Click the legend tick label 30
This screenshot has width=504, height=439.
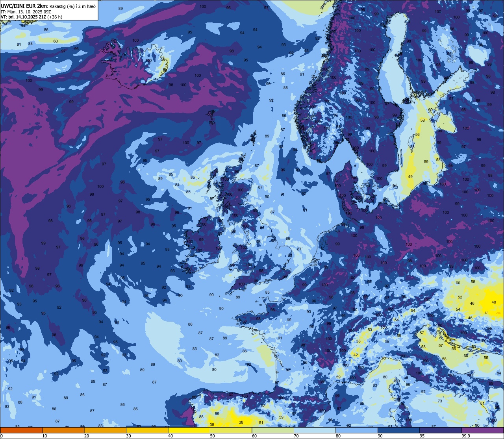[128, 436]
